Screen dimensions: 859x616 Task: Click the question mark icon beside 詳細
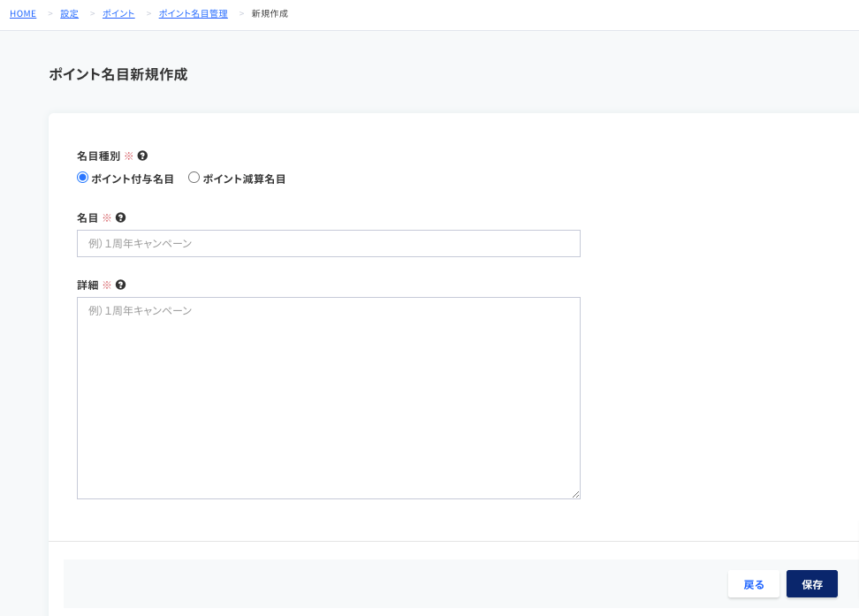[120, 285]
